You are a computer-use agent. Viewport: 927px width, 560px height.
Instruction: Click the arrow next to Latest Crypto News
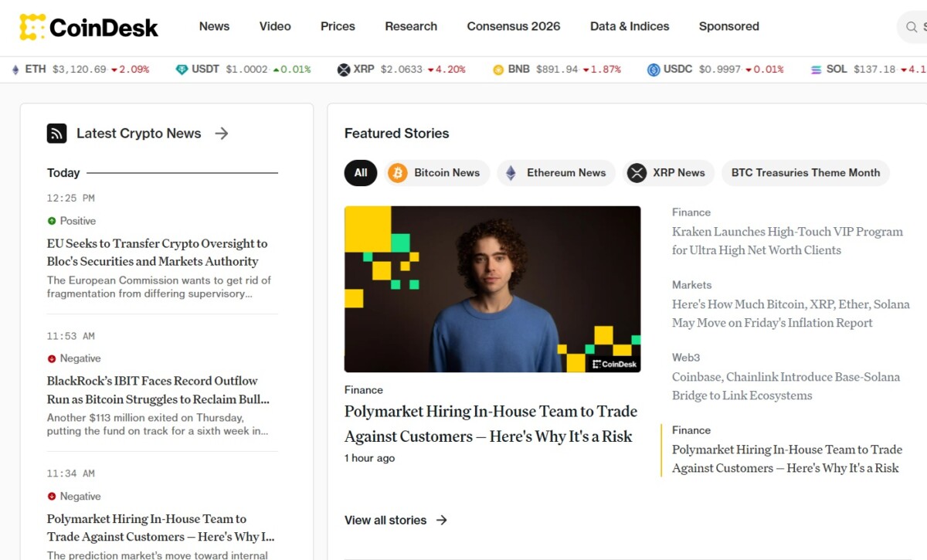pos(222,134)
